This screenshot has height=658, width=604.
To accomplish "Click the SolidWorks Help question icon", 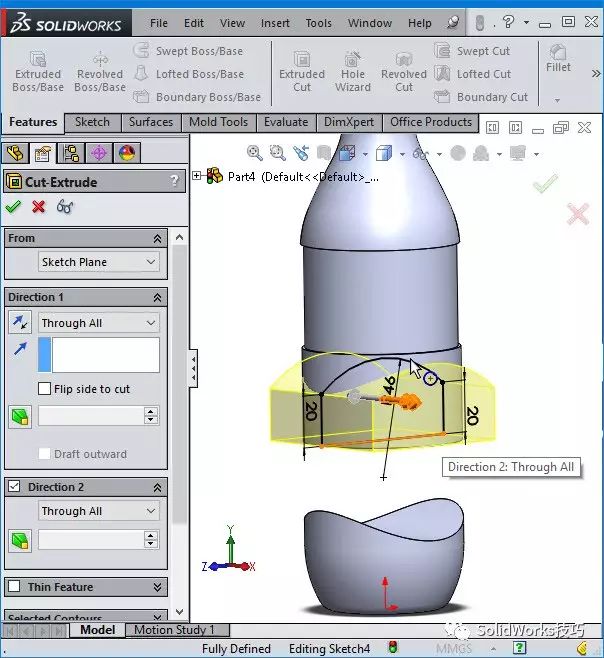I will click(x=508, y=22).
